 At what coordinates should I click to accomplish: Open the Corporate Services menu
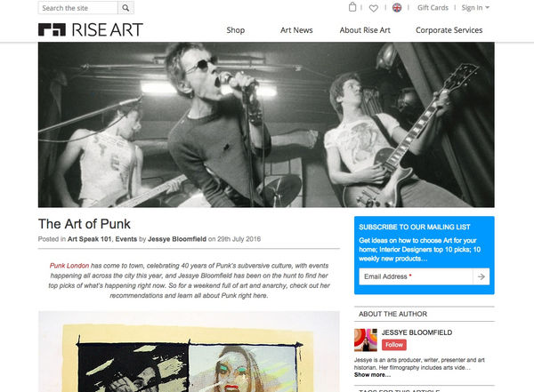click(449, 30)
